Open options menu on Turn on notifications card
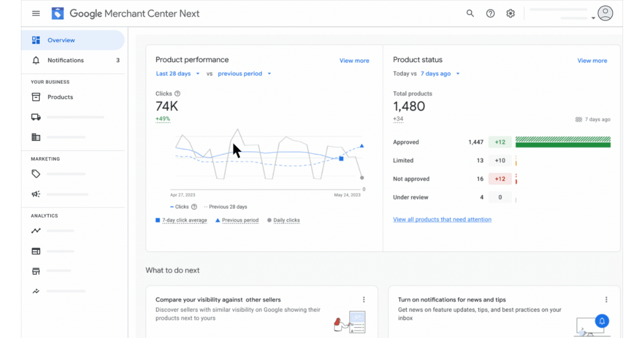 (x=606, y=300)
